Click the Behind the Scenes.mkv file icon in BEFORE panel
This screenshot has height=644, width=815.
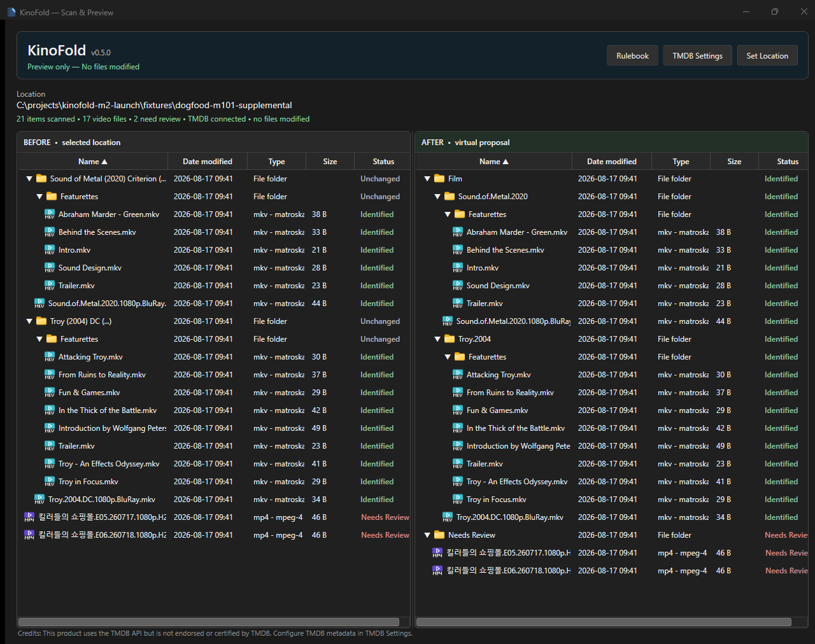[x=50, y=232]
